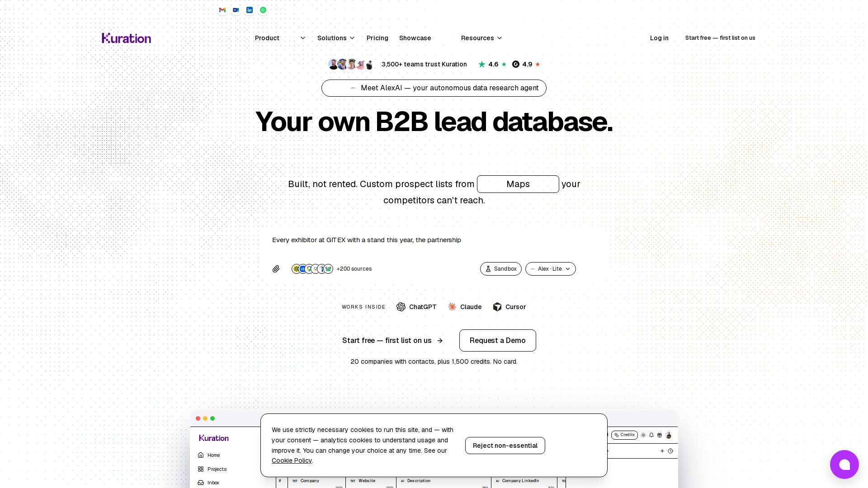Click the Inbox label in app preview sidebar

pos(213,483)
